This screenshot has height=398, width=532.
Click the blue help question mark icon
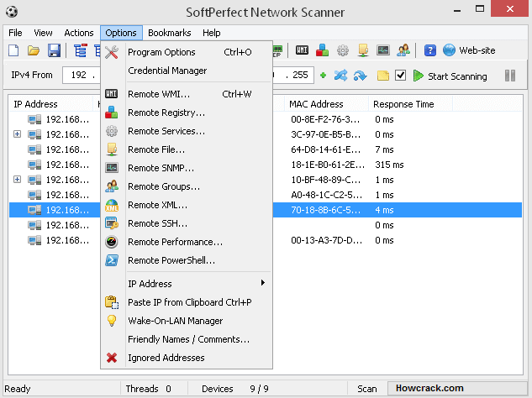click(x=429, y=50)
